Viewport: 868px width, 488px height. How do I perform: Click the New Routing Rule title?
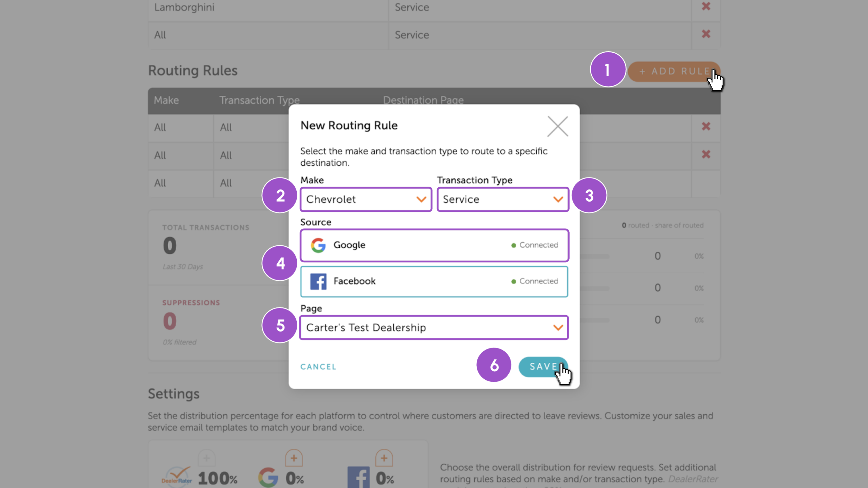coord(349,126)
